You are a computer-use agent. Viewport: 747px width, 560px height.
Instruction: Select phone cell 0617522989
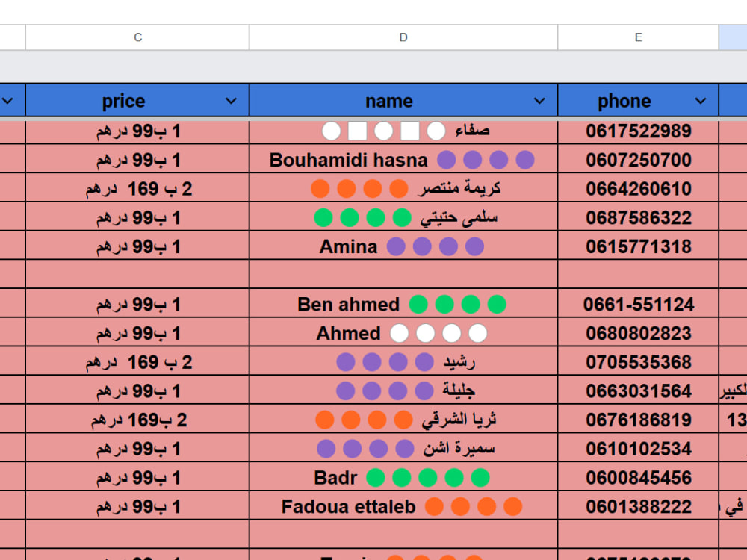coord(639,131)
